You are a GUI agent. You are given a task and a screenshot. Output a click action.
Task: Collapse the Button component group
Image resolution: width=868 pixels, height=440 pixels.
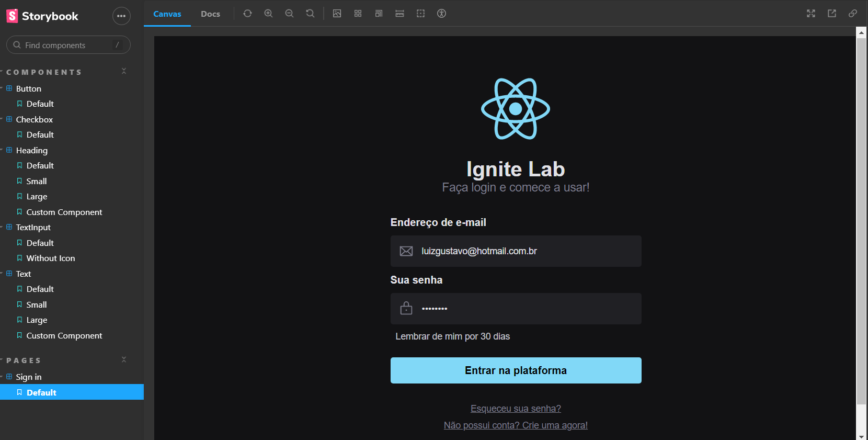click(x=28, y=88)
